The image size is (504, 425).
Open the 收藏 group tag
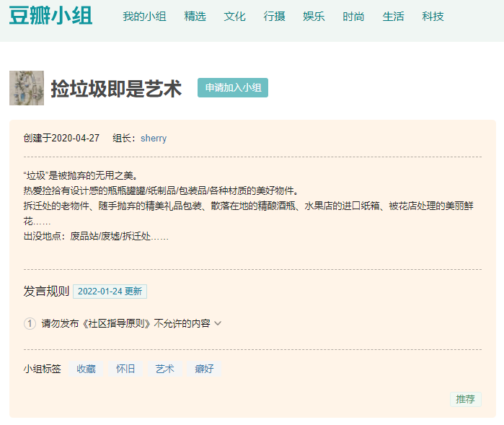[86, 369]
